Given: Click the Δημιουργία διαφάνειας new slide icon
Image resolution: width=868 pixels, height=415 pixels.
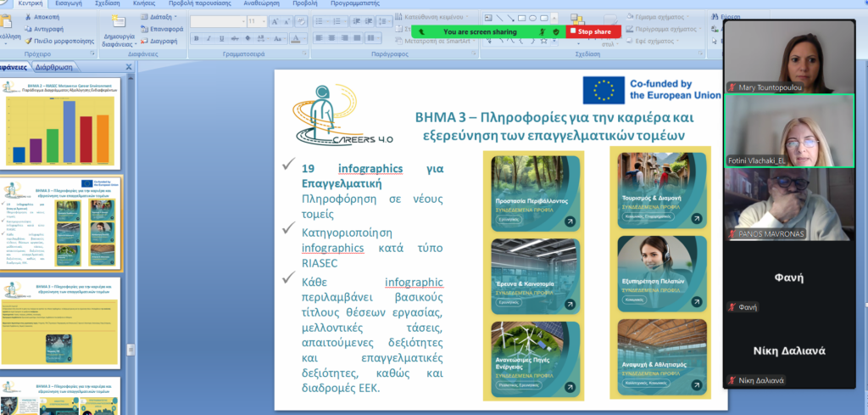Looking at the screenshot, I should click(119, 22).
